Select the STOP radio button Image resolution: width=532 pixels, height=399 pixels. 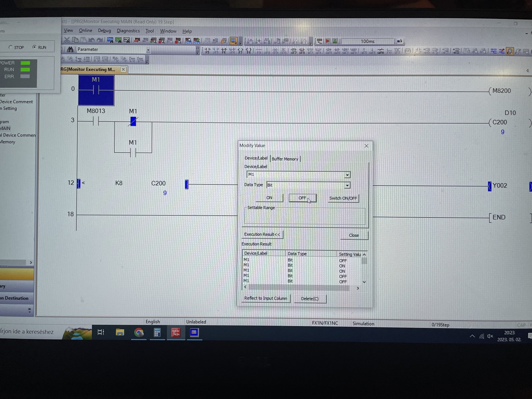point(10,47)
